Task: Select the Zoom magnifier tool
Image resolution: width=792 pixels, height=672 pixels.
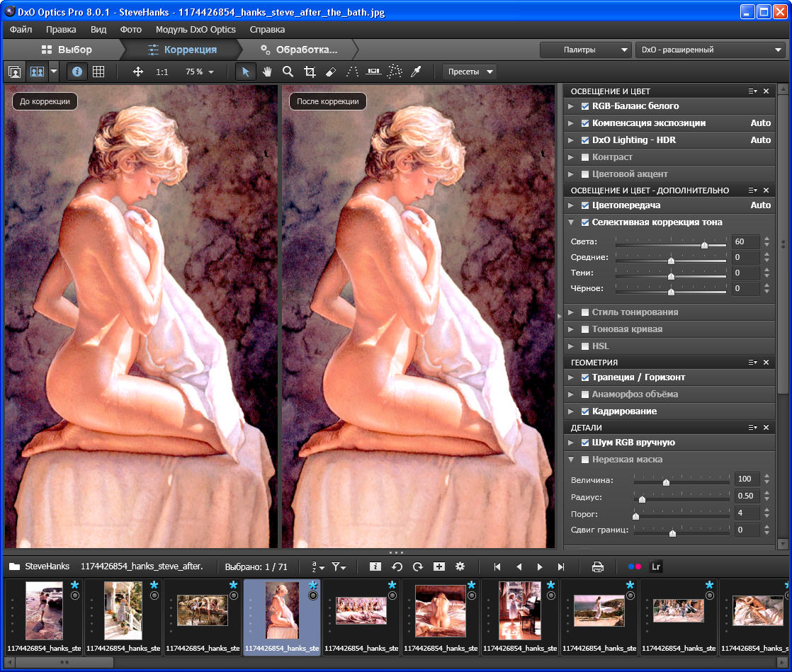Action: [288, 72]
